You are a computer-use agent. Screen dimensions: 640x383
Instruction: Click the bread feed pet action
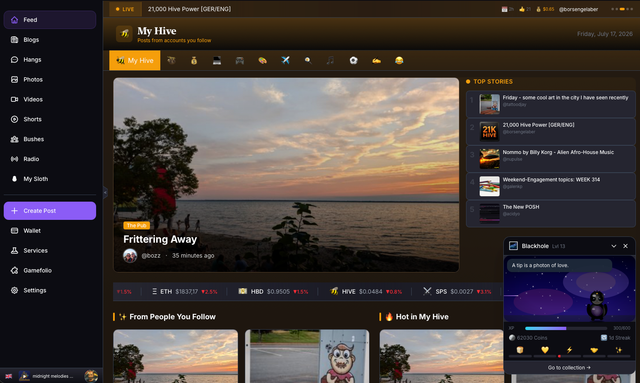[520, 350]
